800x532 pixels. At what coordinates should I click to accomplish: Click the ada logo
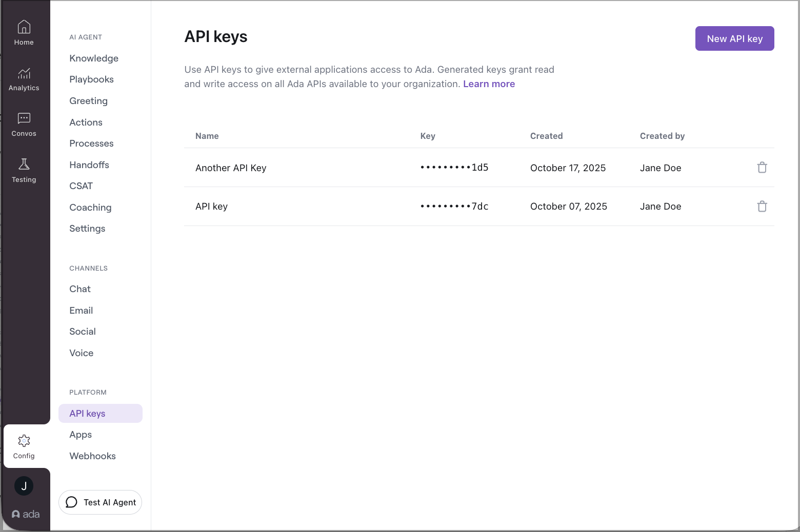[26, 514]
